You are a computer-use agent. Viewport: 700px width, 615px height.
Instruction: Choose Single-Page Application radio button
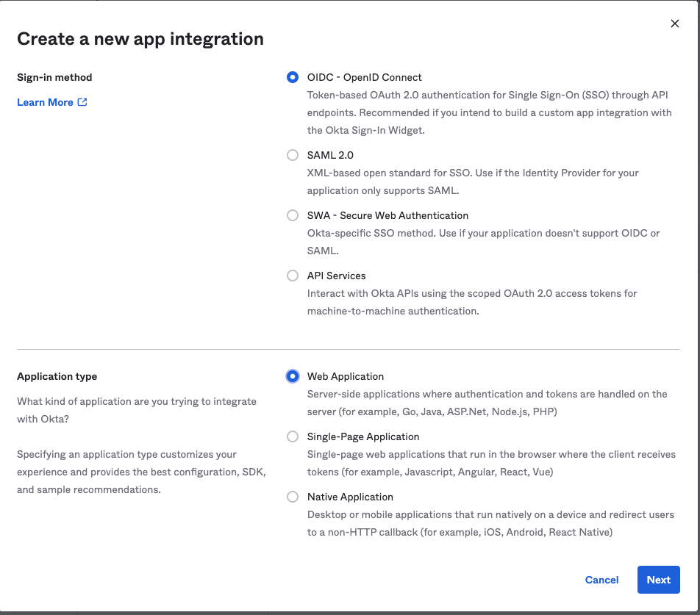coord(293,436)
